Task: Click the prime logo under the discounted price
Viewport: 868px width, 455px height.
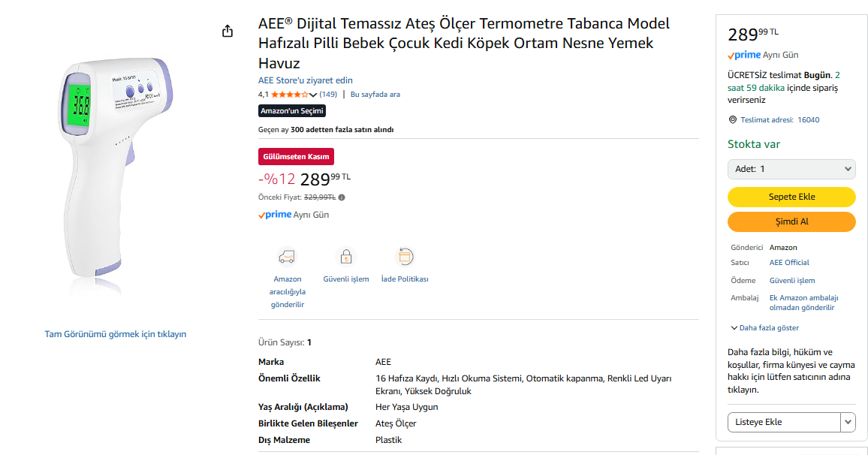Action: pos(275,215)
